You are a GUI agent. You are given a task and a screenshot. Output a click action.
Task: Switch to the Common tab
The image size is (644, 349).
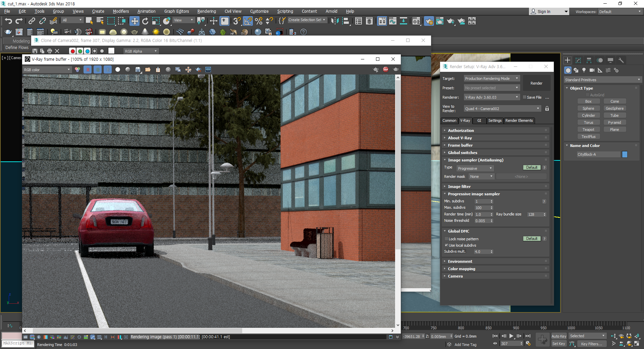(x=449, y=120)
